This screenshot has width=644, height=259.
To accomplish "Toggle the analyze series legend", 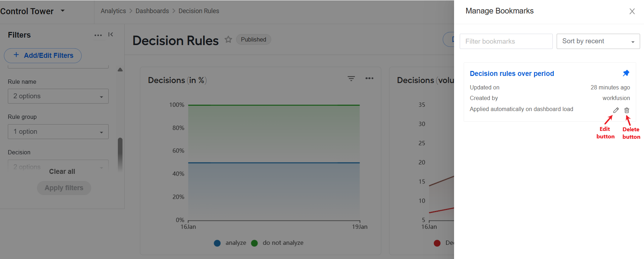I will (x=230, y=243).
